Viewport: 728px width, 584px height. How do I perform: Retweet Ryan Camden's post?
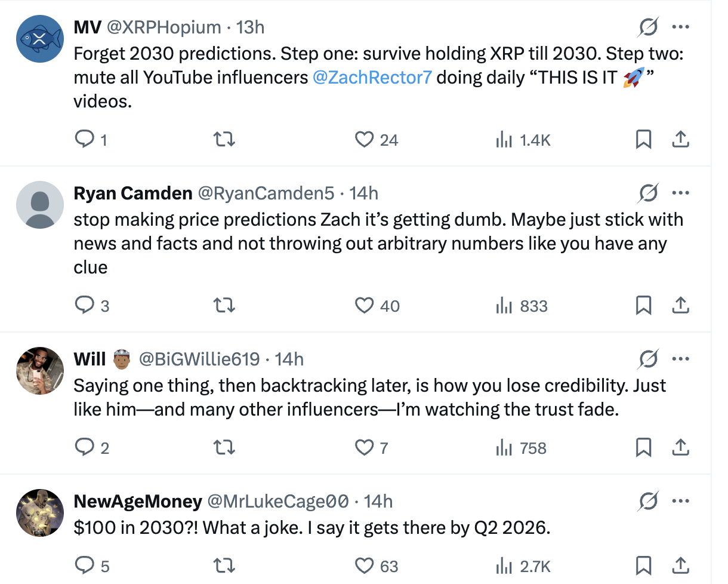[224, 305]
